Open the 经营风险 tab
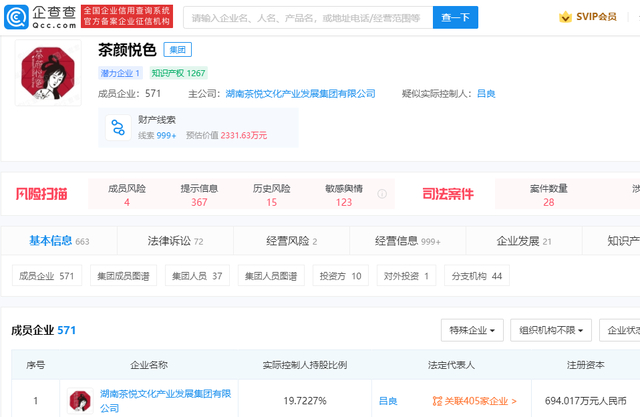This screenshot has height=417, width=640. pyautogui.click(x=289, y=241)
